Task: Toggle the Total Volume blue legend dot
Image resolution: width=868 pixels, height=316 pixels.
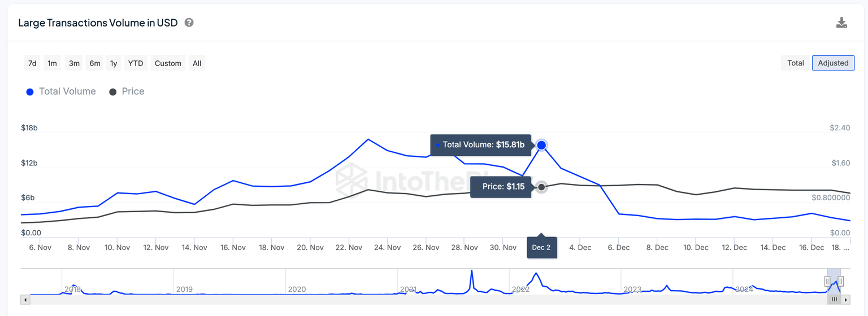Action: [x=30, y=92]
